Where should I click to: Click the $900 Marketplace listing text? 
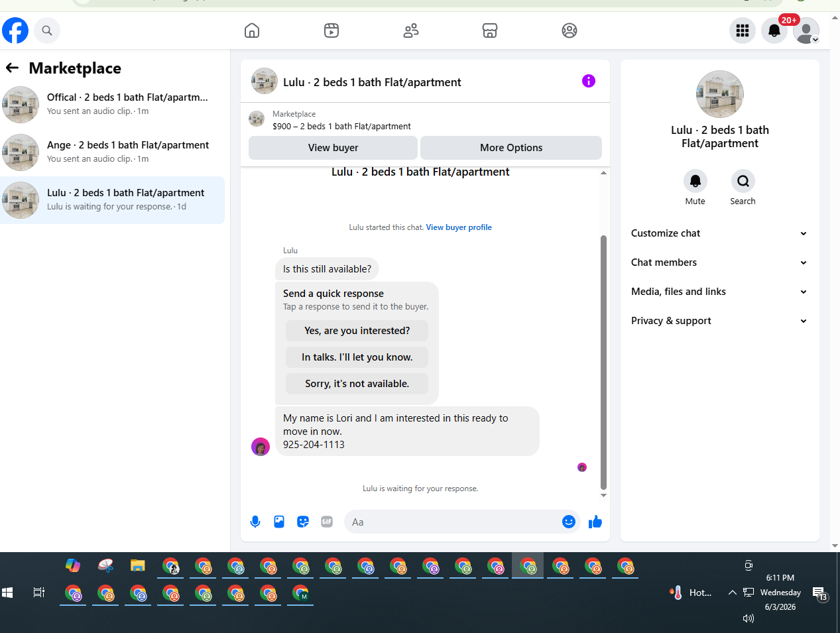341,126
